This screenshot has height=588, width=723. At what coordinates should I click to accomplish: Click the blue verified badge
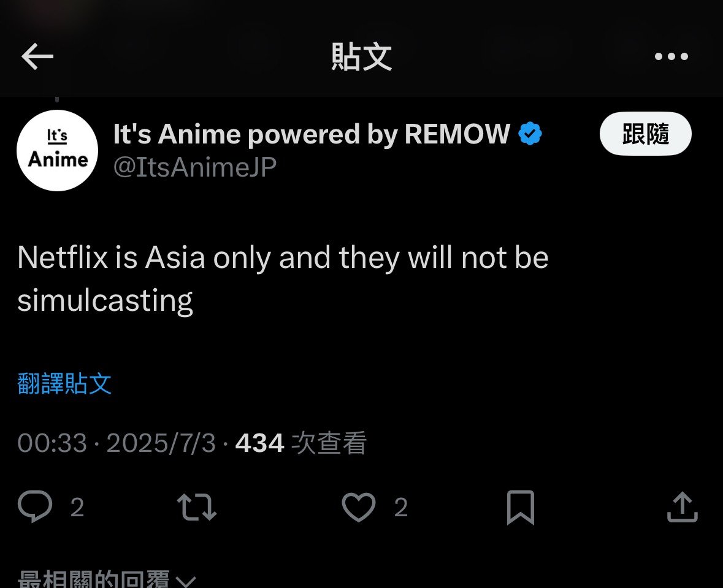(x=530, y=134)
